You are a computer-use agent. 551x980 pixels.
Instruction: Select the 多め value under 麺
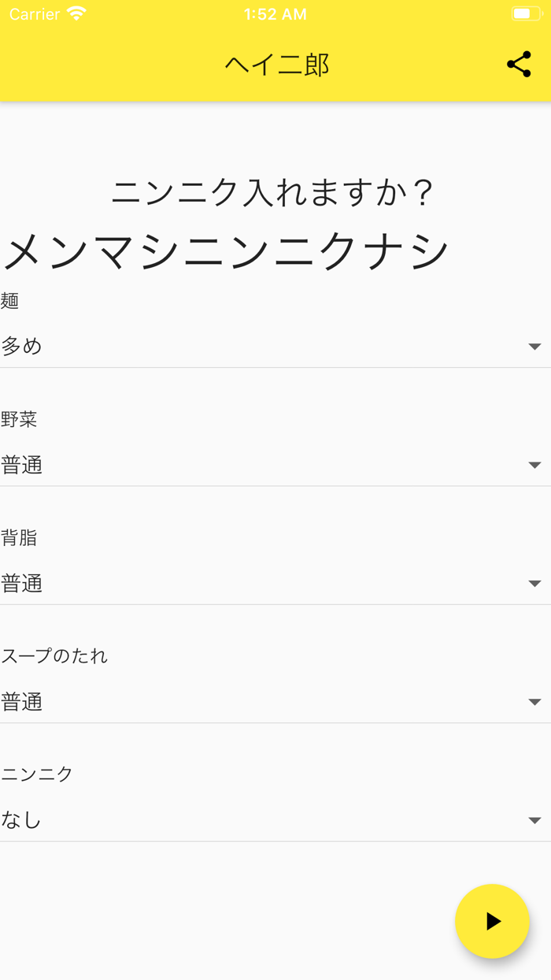24,345
